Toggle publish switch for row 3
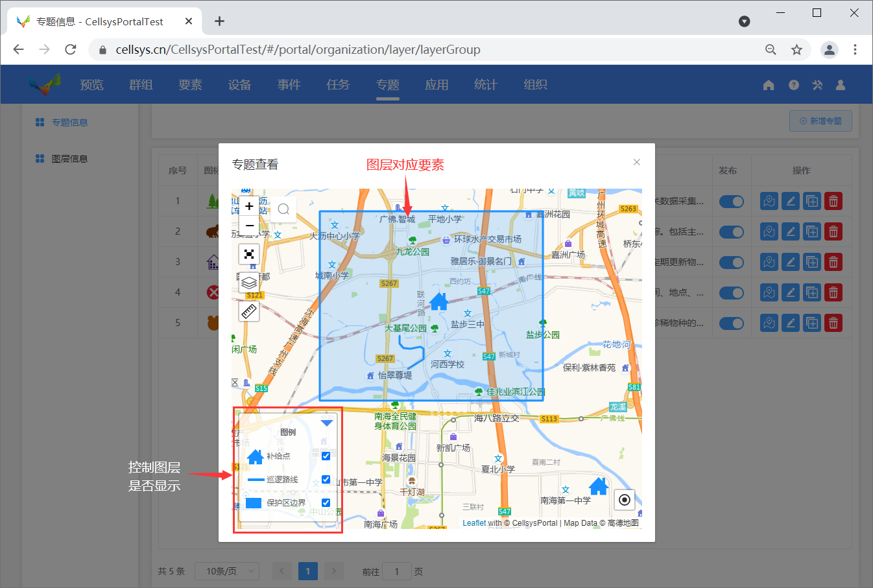Screen dimensions: 873x588 pos(731,263)
